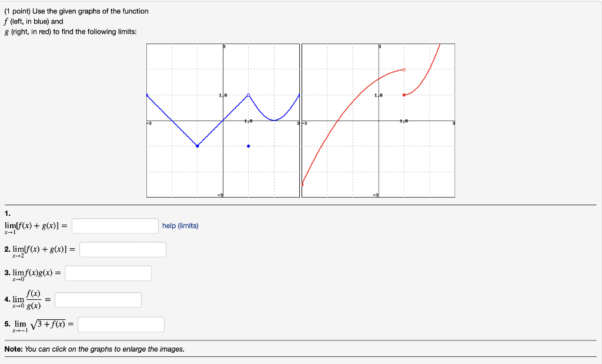Click the -3 axis label on the left graph
This screenshot has height=364, width=602.
(148, 122)
